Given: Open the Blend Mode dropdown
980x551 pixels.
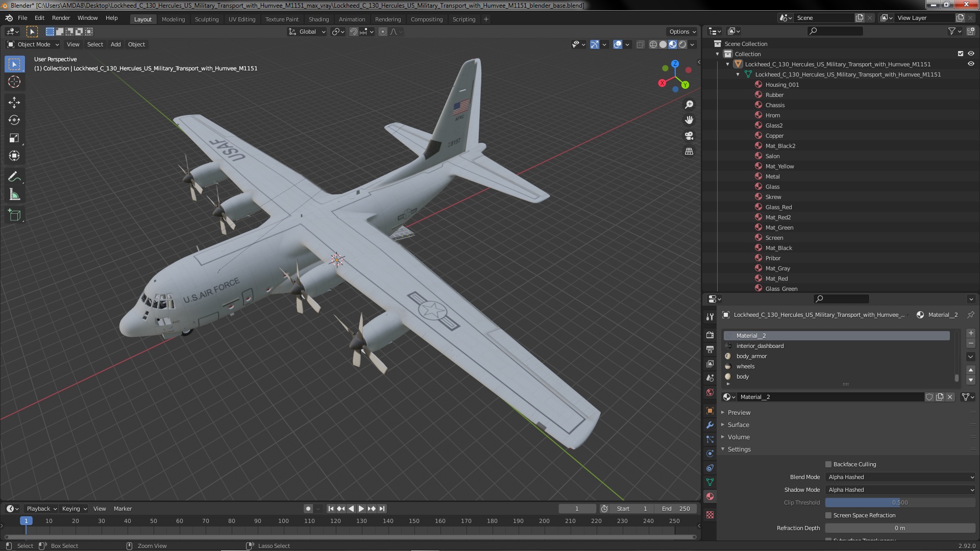Looking at the screenshot, I should click(900, 477).
